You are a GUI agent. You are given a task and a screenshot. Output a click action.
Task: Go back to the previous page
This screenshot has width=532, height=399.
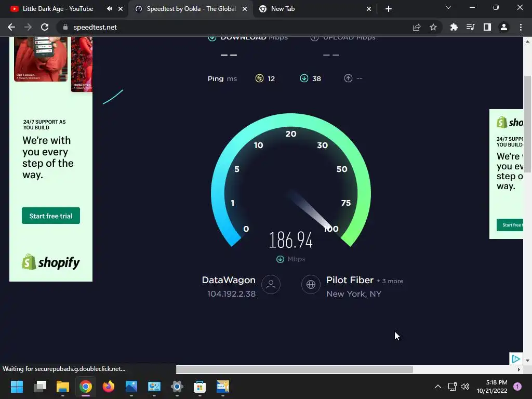pyautogui.click(x=11, y=27)
